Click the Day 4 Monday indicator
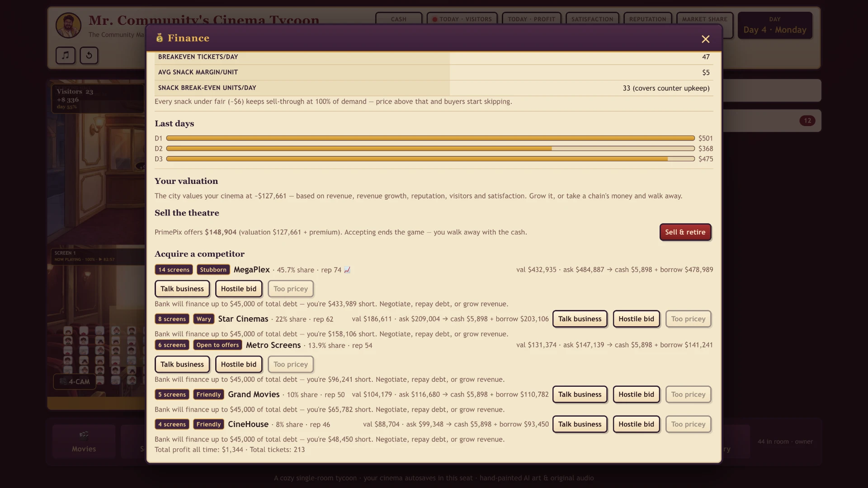The height and width of the screenshot is (488, 868). pyautogui.click(x=775, y=25)
